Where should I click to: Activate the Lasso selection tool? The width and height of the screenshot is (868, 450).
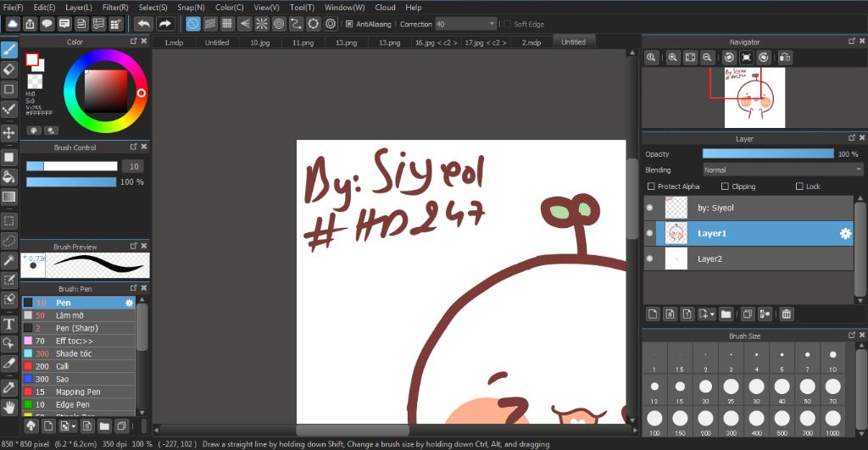click(x=8, y=241)
